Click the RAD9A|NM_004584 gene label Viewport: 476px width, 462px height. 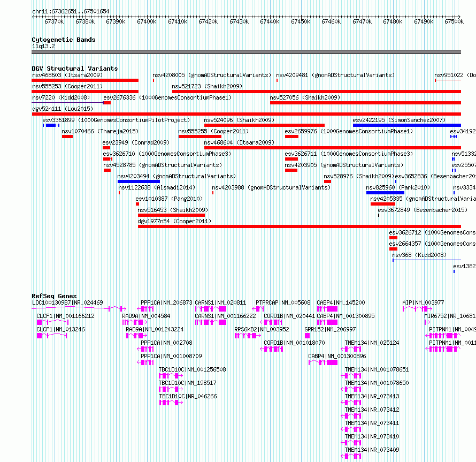tap(146, 316)
